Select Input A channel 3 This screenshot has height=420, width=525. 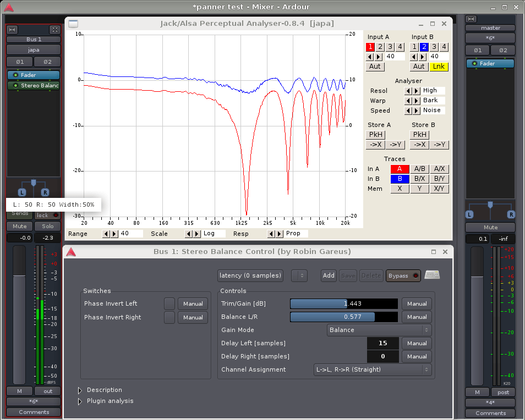click(x=390, y=47)
